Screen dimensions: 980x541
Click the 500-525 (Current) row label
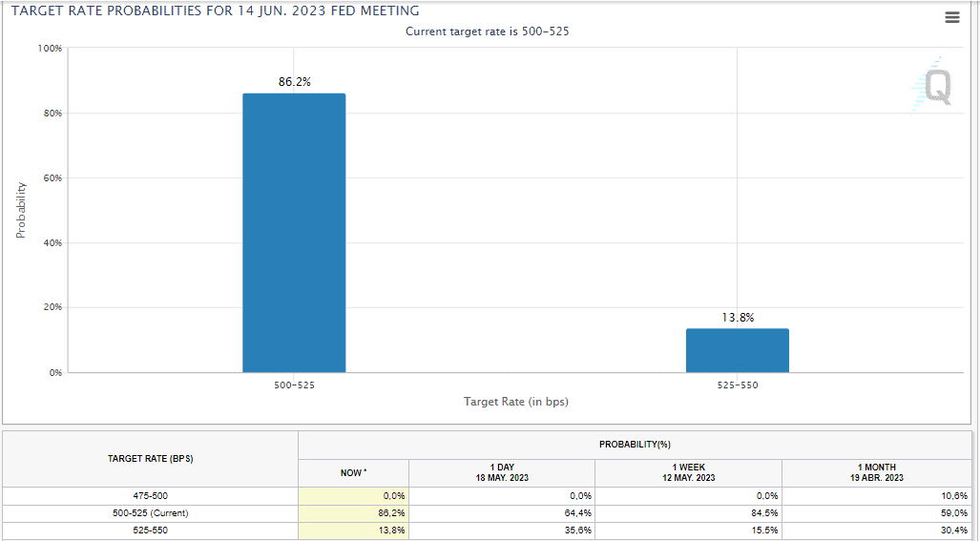[x=151, y=513]
